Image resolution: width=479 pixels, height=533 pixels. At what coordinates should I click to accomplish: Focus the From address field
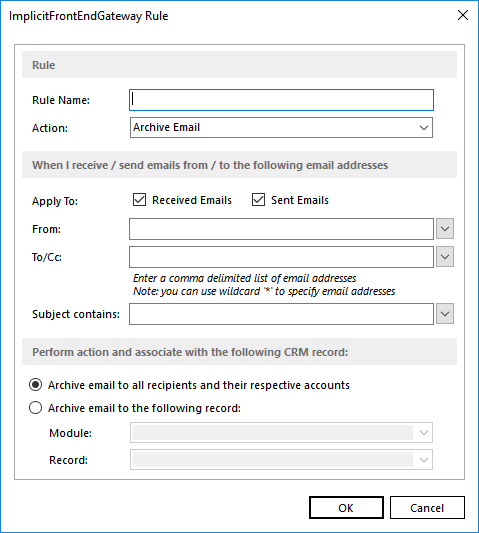pyautogui.click(x=281, y=229)
